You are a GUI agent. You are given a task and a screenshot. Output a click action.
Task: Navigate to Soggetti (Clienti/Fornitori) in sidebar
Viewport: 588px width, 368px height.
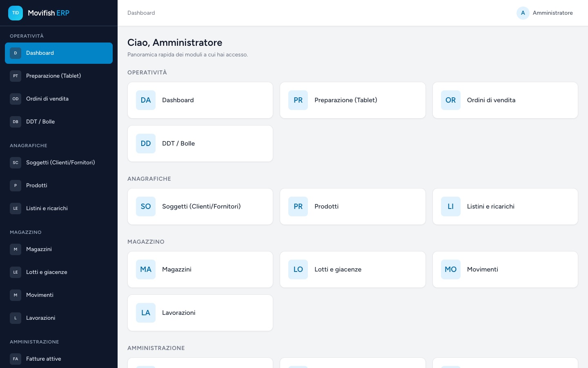(x=59, y=163)
